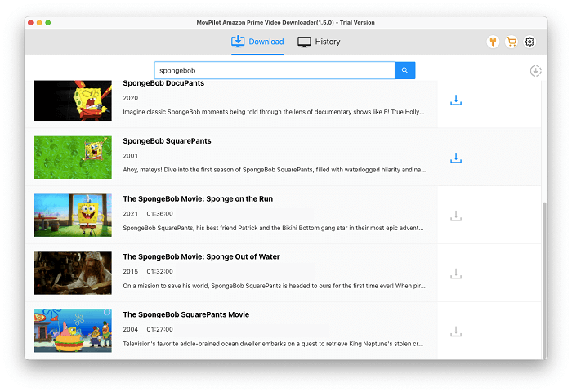This screenshot has height=392, width=572.
Task: Switch to the History tab
Action: [x=319, y=42]
